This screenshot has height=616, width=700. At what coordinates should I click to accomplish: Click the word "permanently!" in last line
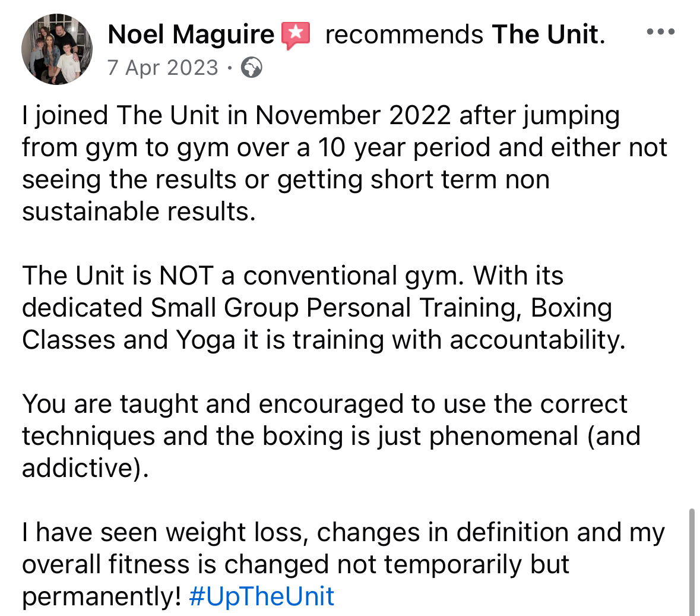[102, 596]
